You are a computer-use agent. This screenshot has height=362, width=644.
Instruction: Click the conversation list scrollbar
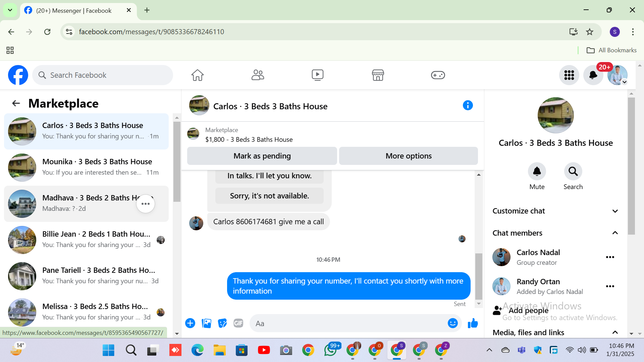coord(177,162)
